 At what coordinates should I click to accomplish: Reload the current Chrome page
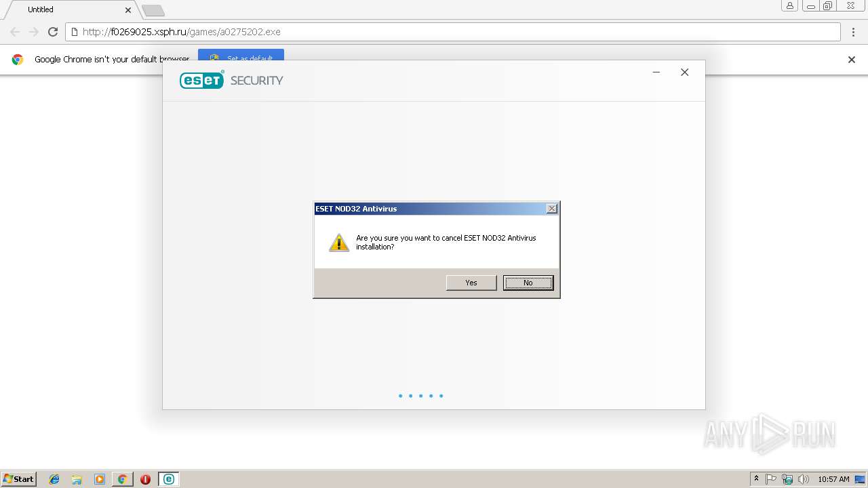(x=53, y=32)
